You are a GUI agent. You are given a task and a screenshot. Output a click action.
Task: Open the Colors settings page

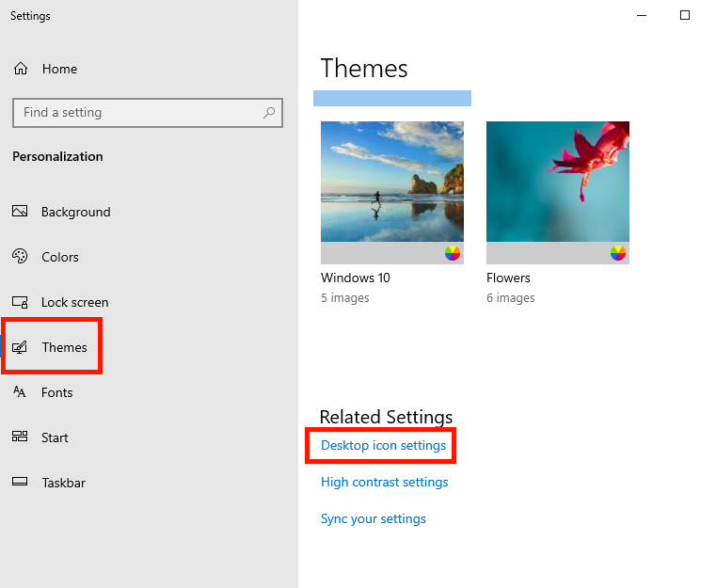coord(60,257)
